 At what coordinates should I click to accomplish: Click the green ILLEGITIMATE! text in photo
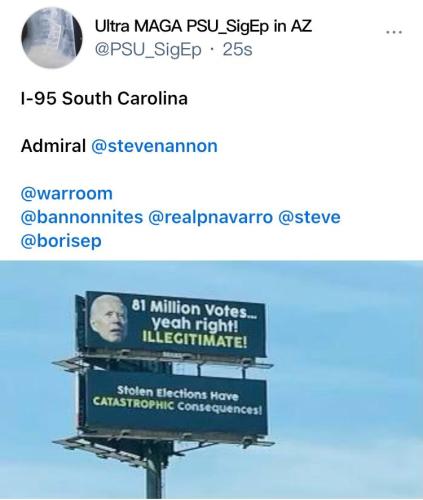click(195, 340)
